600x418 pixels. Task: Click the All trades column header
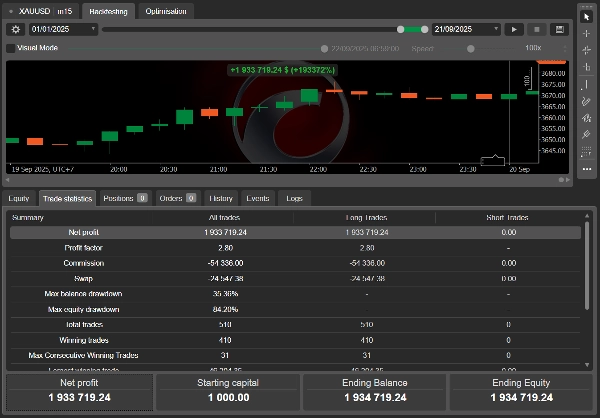[x=224, y=217]
